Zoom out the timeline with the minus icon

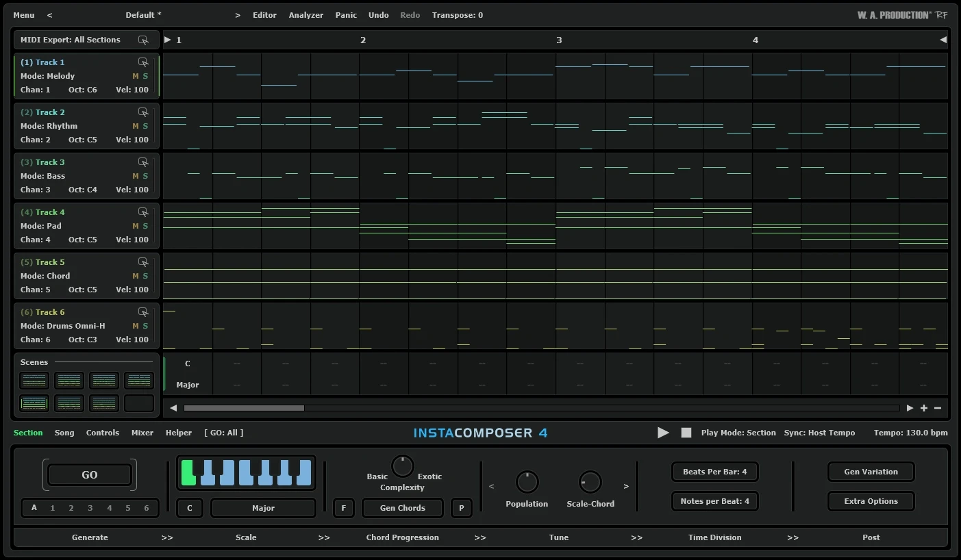coord(938,408)
